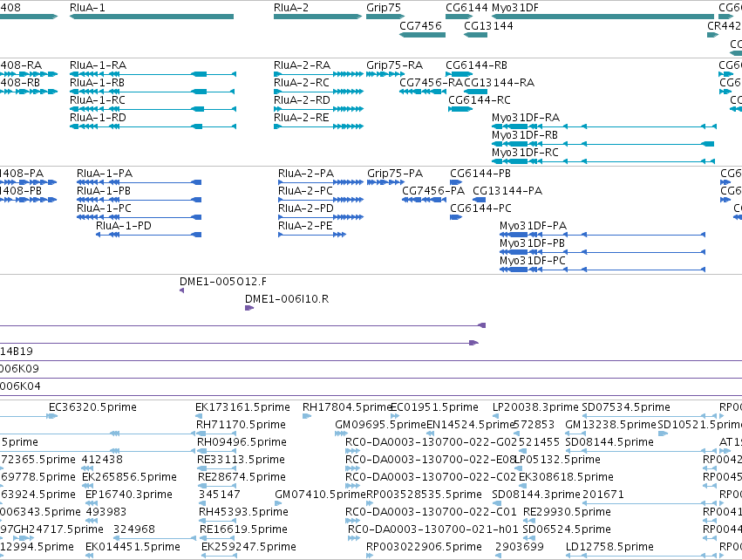Open transcript RluA-1-RA

pos(98,65)
